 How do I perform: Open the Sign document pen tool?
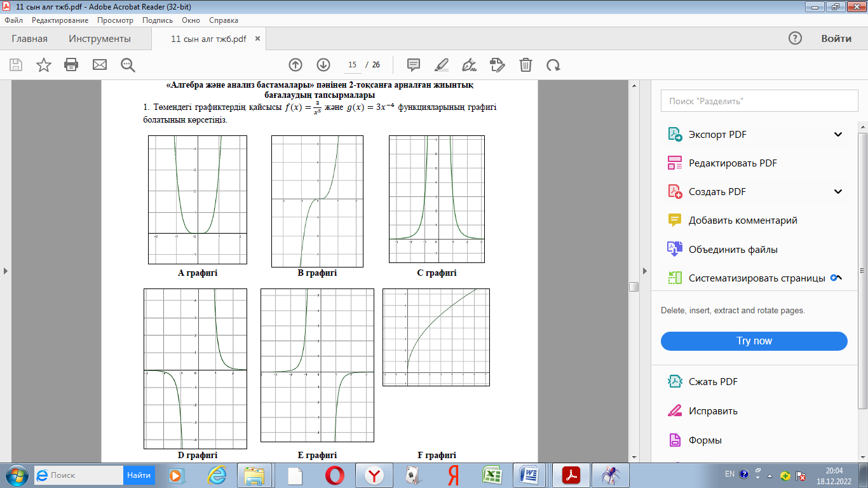(470, 64)
